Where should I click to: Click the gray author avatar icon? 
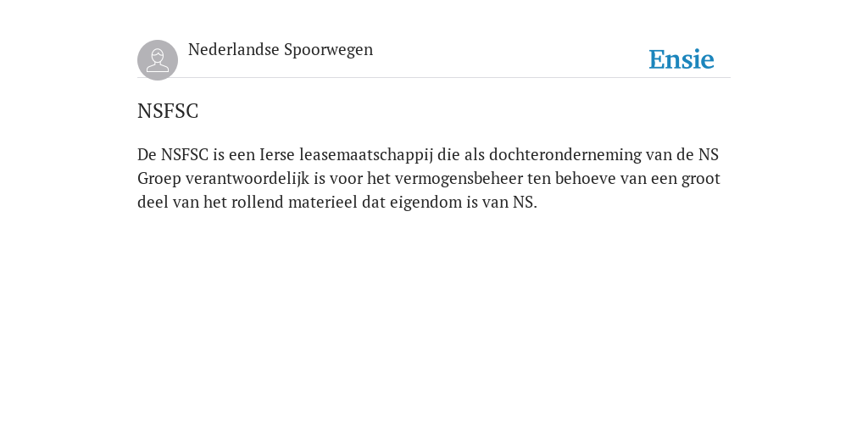(158, 60)
